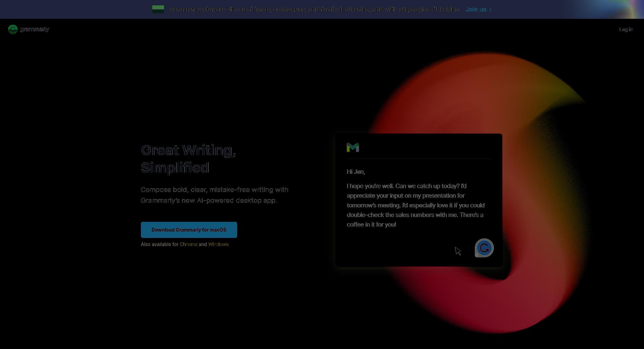The image size is (644, 349).
Task: Click the Gmail icon in email card
Action: click(353, 147)
